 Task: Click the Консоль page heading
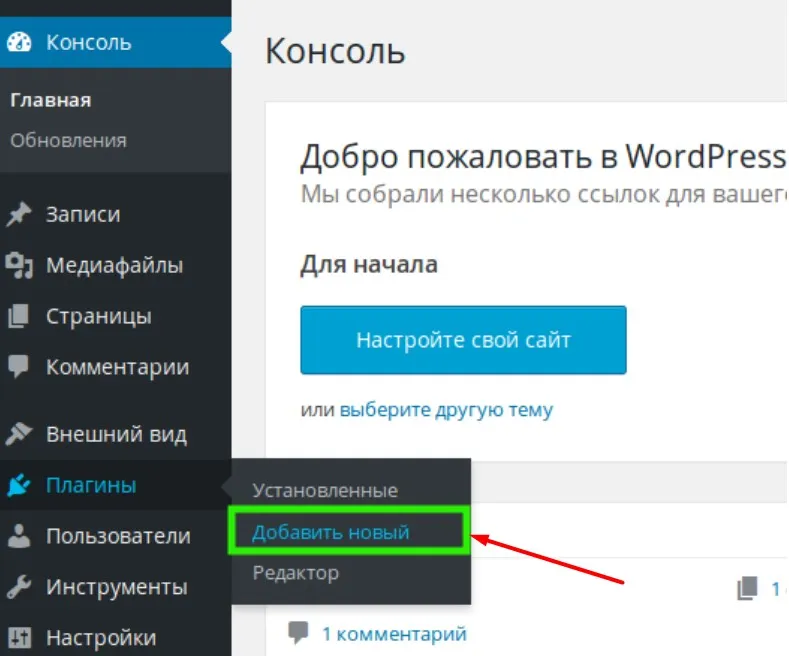click(x=335, y=51)
